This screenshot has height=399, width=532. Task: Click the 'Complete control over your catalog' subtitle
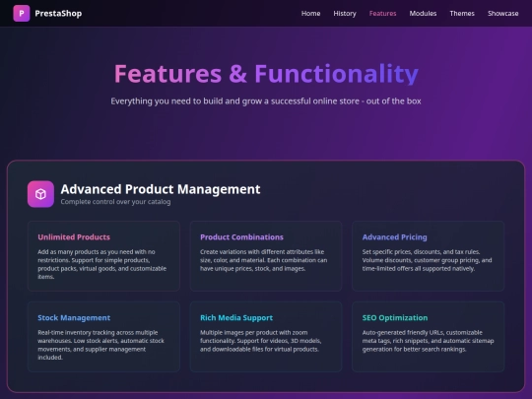coord(115,202)
